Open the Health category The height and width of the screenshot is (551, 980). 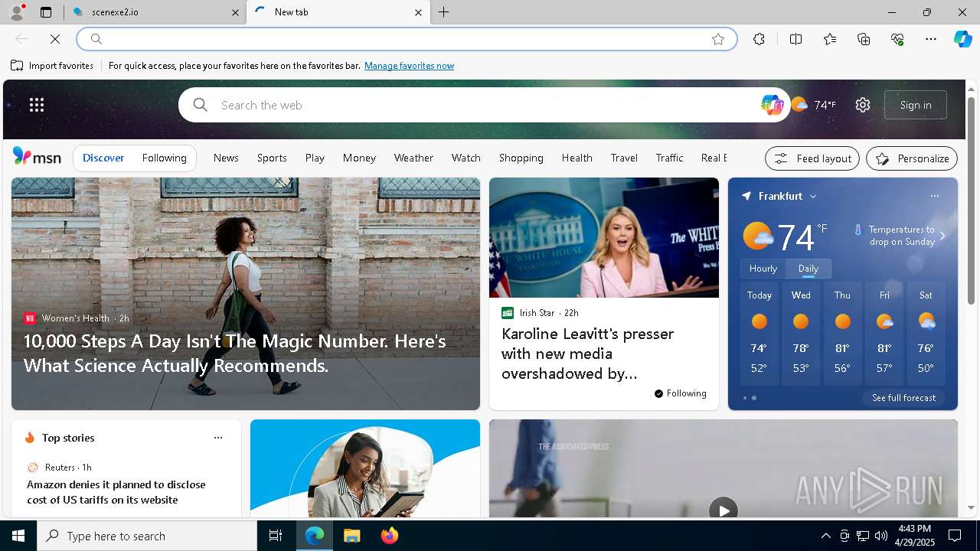(577, 158)
